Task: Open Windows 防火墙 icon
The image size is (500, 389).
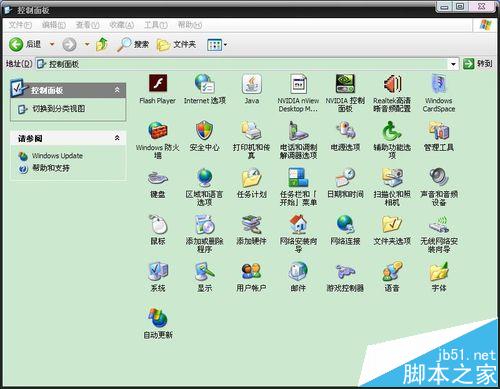Action: (158, 131)
